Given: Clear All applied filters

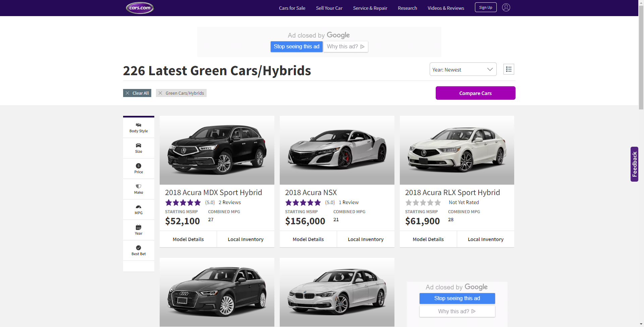Looking at the screenshot, I should [x=137, y=93].
